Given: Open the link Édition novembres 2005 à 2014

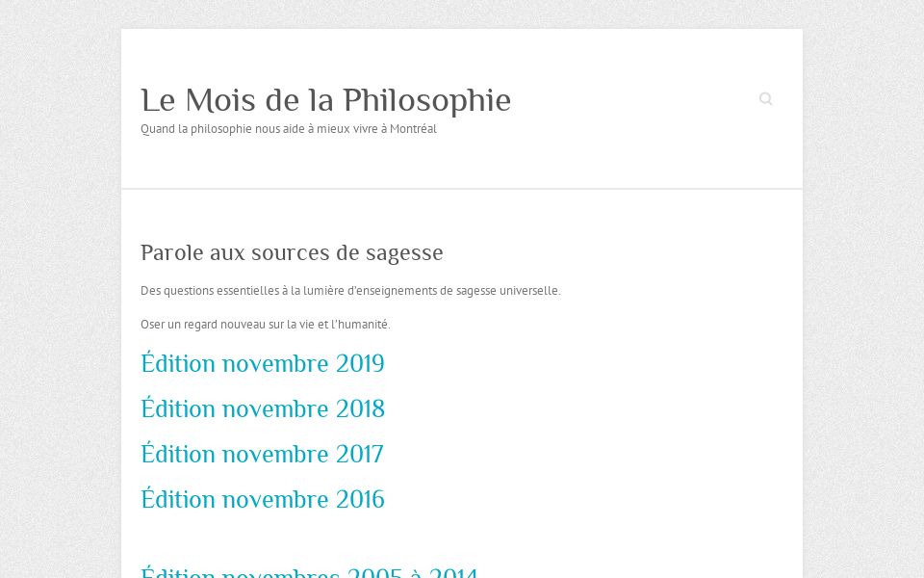Looking at the screenshot, I should point(309,571).
